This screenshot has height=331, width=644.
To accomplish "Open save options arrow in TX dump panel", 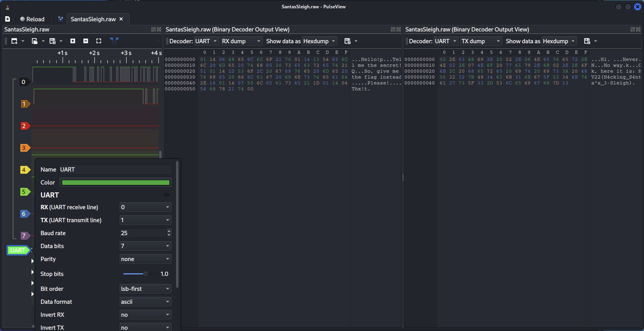I will [595, 41].
